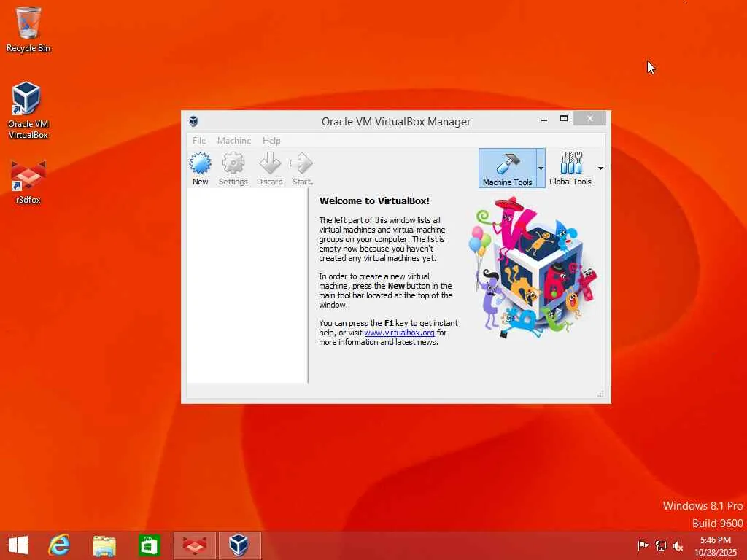Open the Windows Start button

(18, 545)
